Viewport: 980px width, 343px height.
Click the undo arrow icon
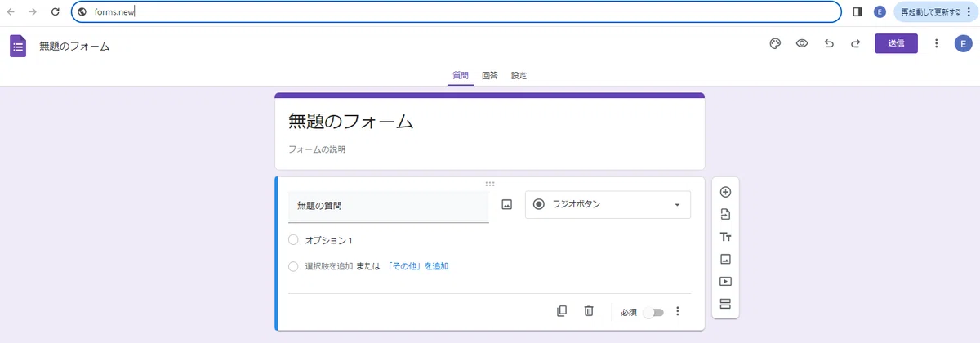point(829,43)
